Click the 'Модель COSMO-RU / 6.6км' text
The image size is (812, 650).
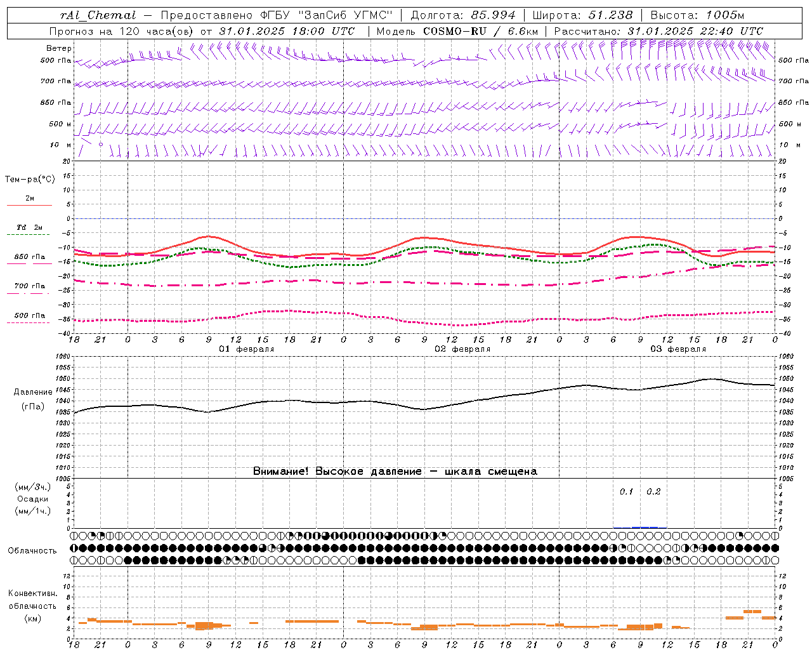(x=457, y=31)
